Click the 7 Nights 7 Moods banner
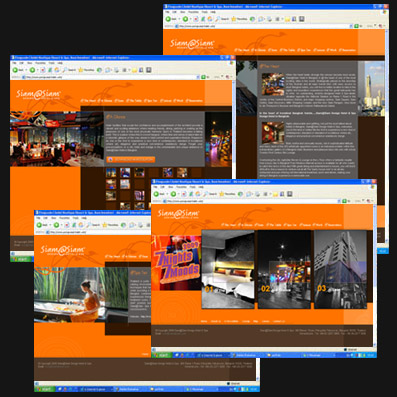397x397 pixels. coord(176,263)
